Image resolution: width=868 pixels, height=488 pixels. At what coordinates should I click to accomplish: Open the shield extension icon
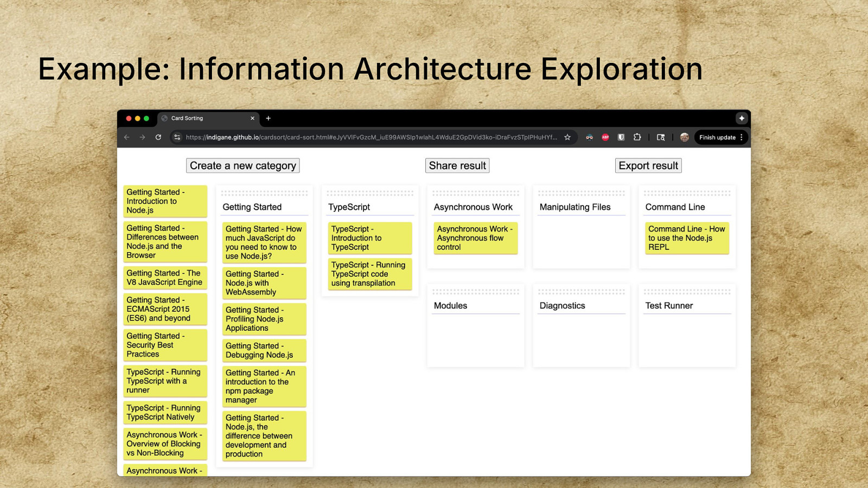click(621, 137)
